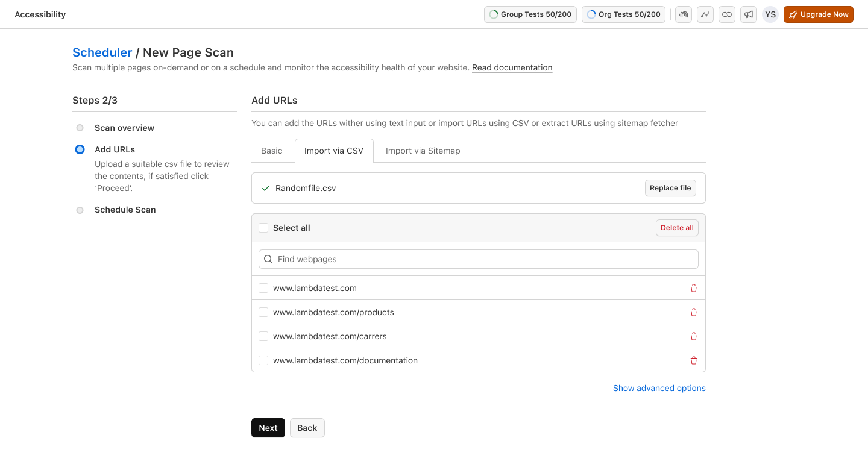Open the Group Tests 50/200 usage indicator
This screenshot has width=868, height=470.
[x=530, y=14]
